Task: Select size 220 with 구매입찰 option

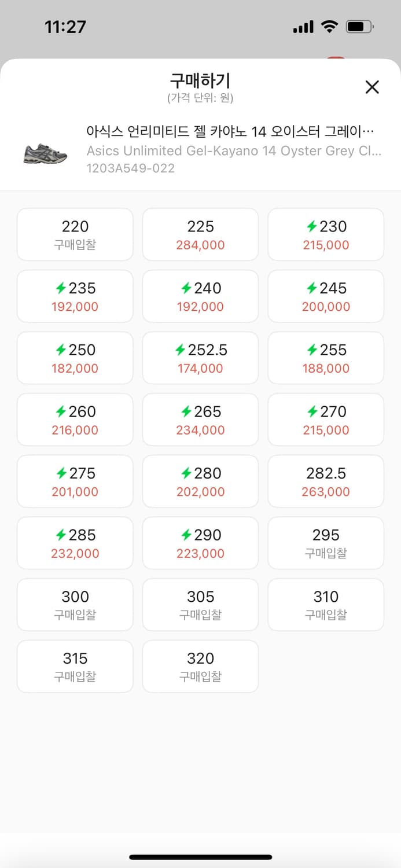Action: point(75,234)
